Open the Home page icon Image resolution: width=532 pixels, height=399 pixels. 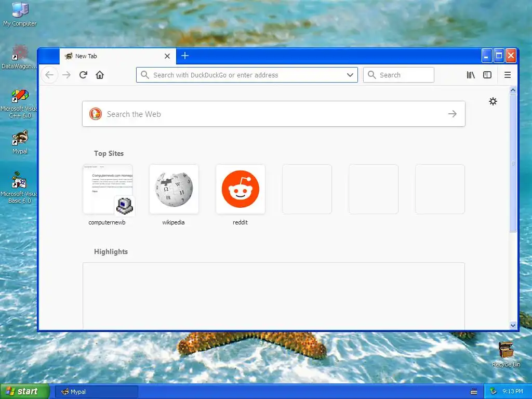pos(100,75)
